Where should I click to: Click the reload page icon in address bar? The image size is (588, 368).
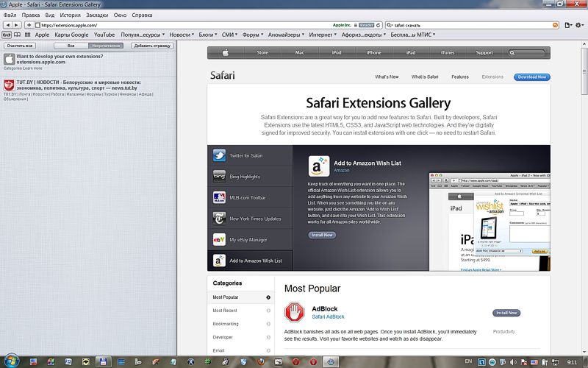coord(379,25)
